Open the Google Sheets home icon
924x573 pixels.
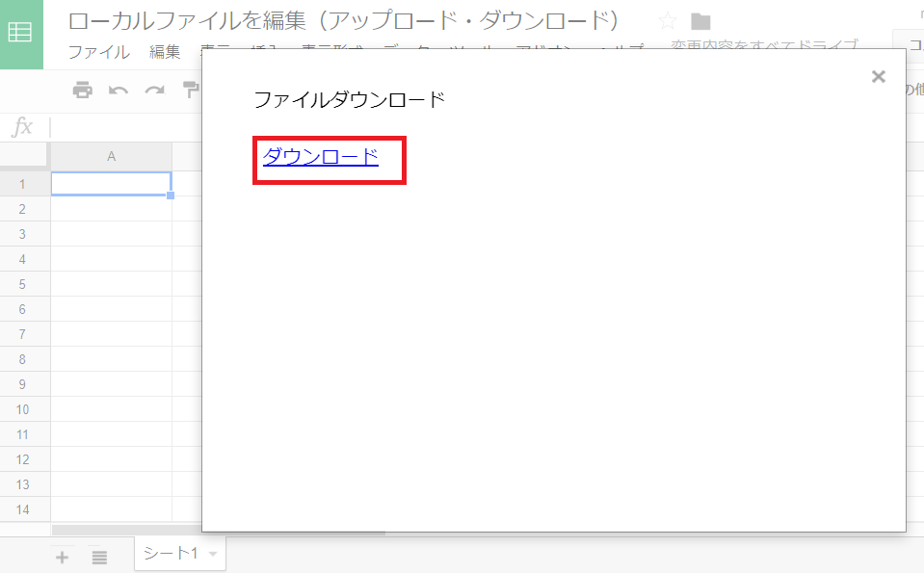tap(21, 34)
